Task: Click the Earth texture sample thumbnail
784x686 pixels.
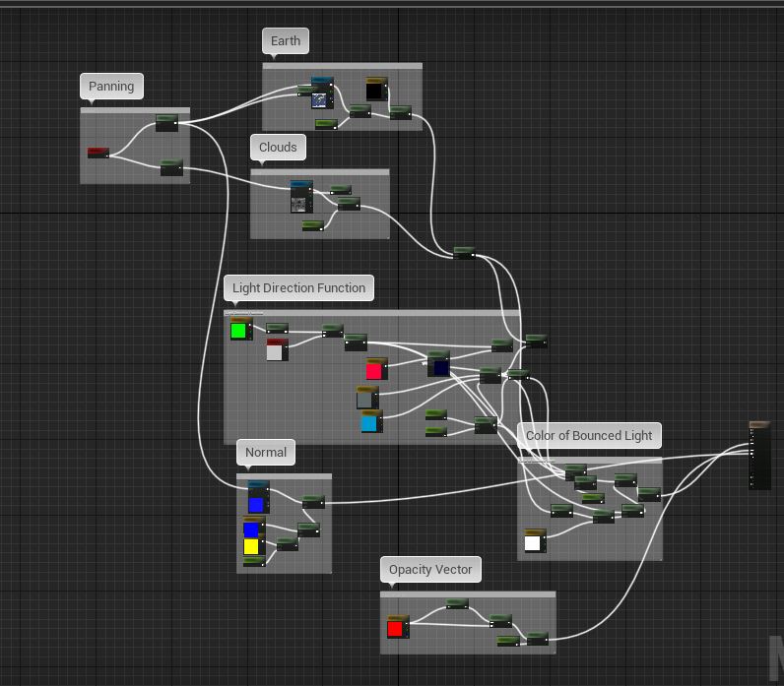Action: pos(319,99)
